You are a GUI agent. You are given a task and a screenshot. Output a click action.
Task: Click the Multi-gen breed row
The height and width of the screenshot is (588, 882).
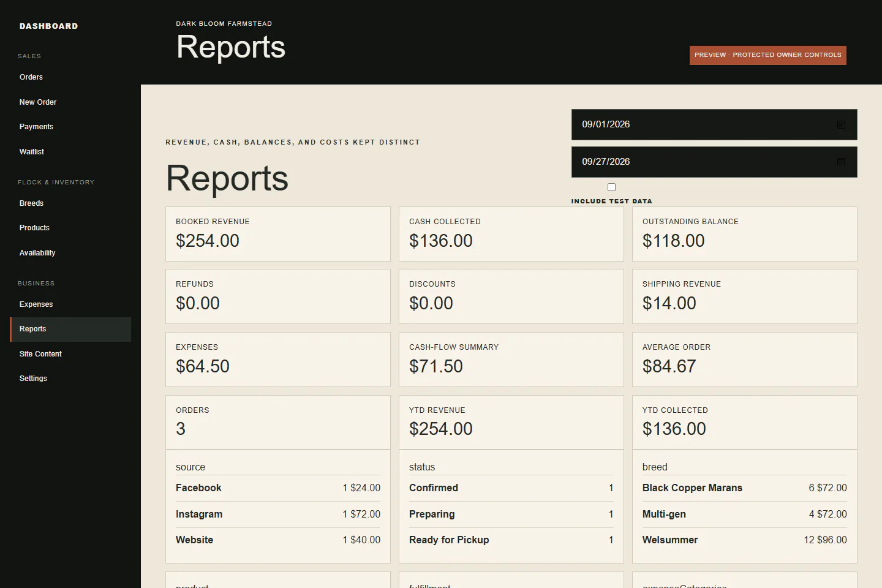point(745,514)
